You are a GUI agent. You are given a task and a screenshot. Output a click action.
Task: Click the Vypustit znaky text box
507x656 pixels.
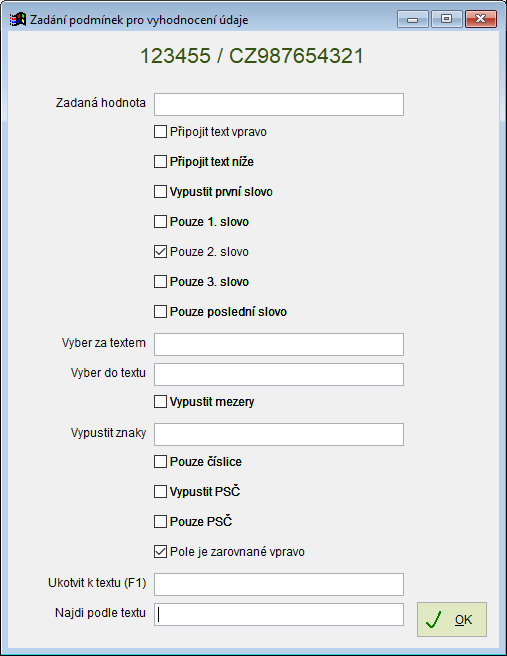(279, 434)
